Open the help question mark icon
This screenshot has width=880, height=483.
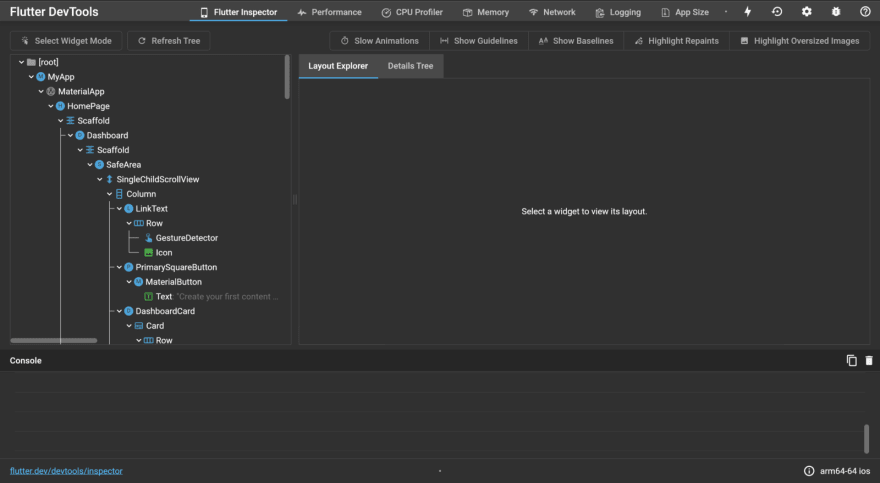point(865,12)
